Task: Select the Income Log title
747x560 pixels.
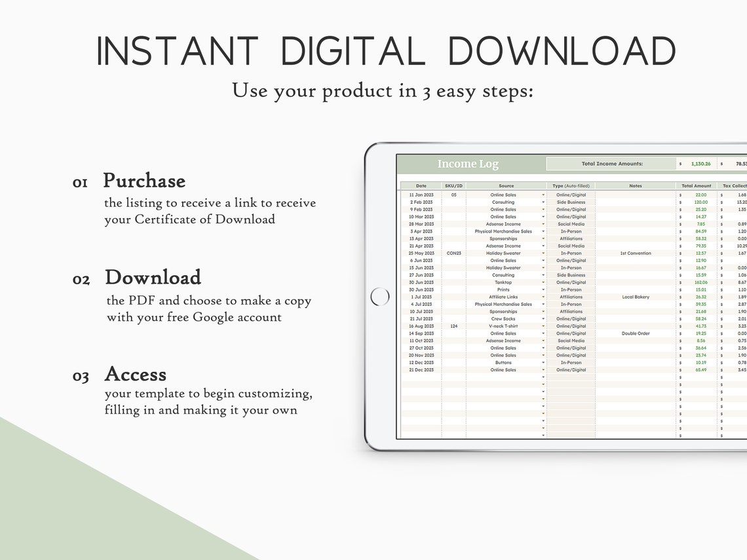Action: 468,163
